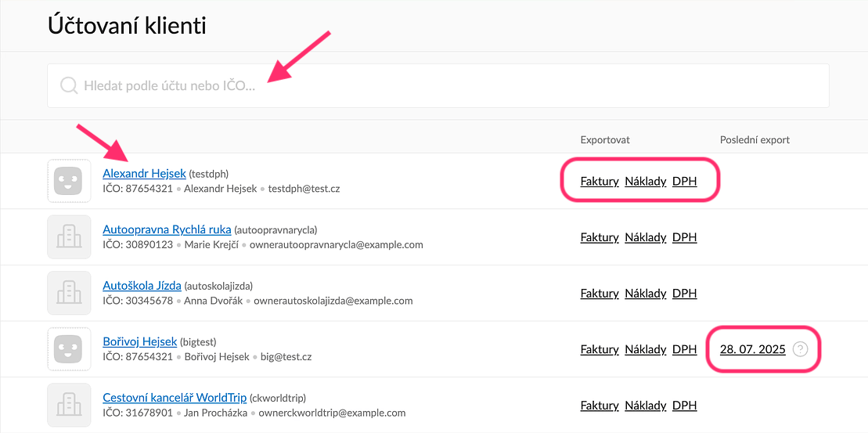Click the contact name 'Marie Krejčí'
The image size is (868, 433).
[211, 245]
